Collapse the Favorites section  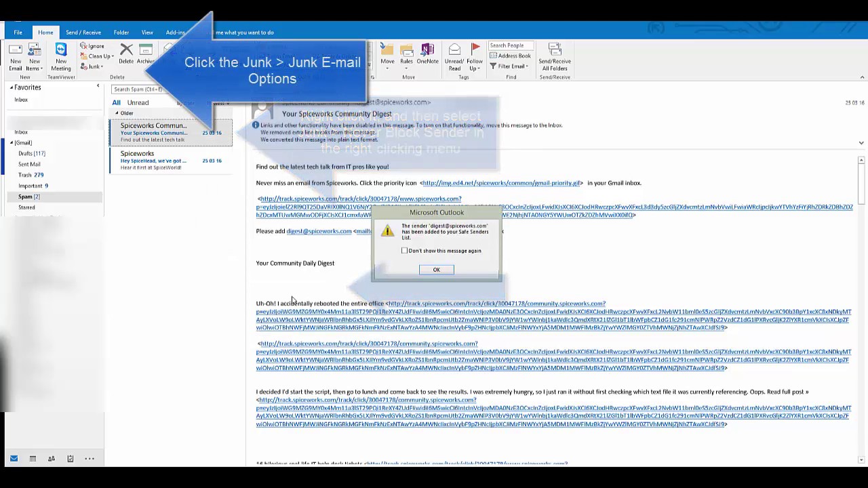12,87
